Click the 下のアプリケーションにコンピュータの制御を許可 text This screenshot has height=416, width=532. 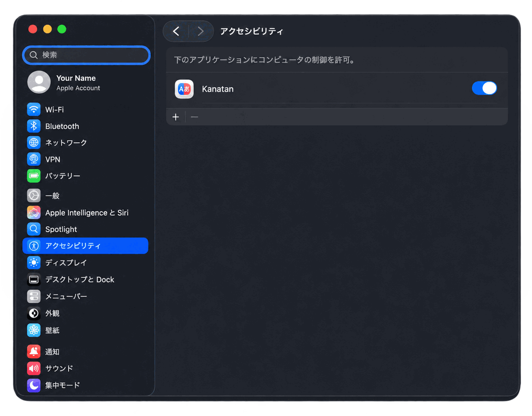click(265, 60)
